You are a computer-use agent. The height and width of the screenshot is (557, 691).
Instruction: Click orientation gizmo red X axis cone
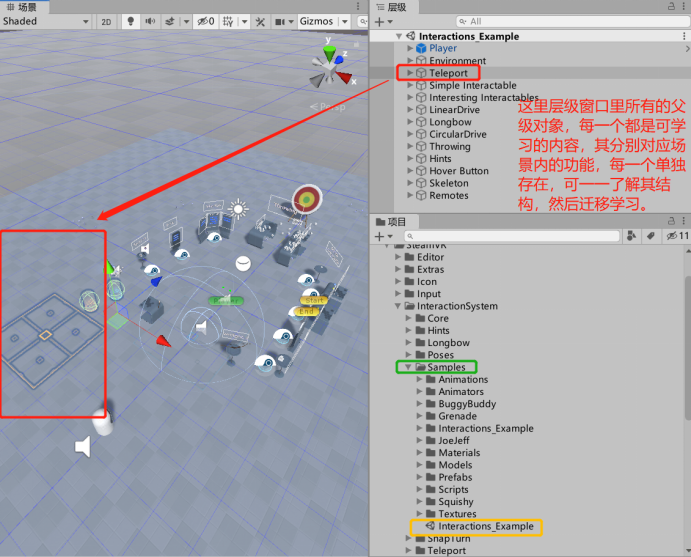[x=344, y=77]
